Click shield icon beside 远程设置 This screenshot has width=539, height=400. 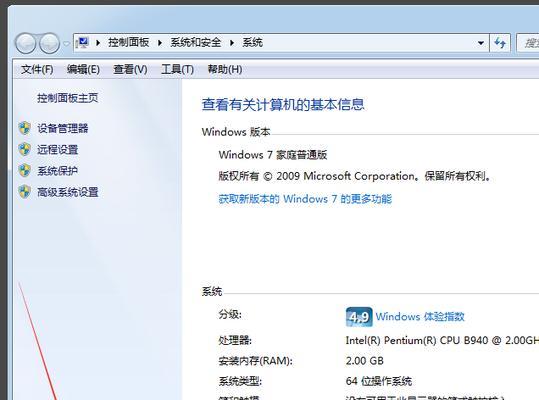(x=25, y=149)
